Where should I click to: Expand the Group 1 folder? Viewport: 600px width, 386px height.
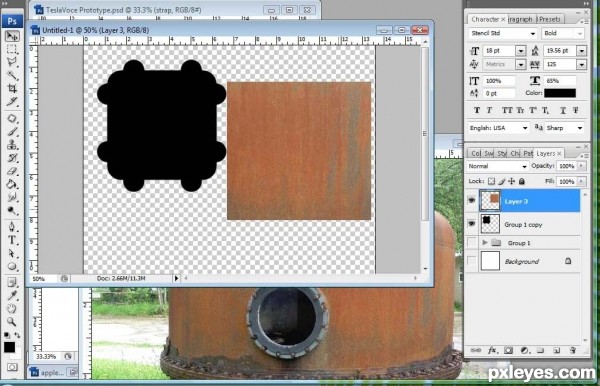pos(485,243)
